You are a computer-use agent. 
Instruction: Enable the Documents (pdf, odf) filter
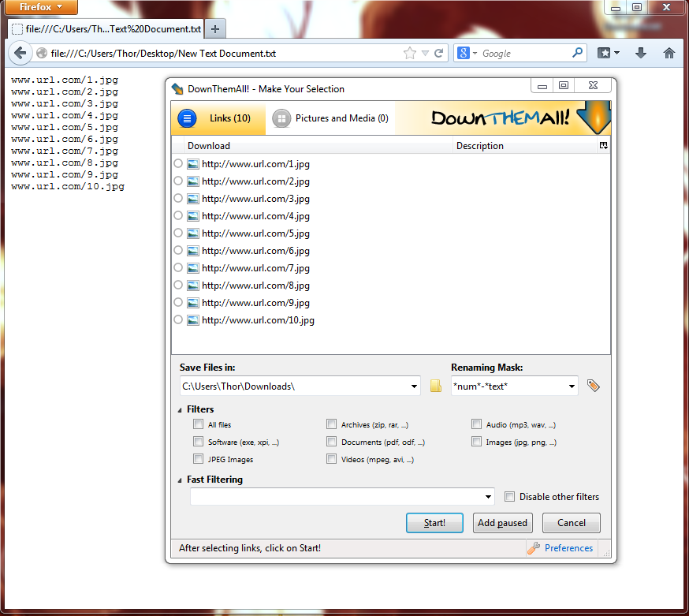pos(331,442)
